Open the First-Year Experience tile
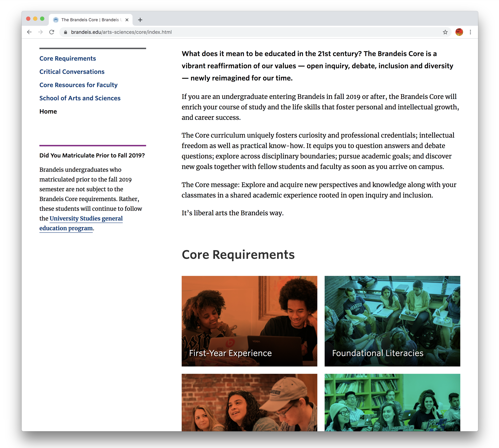This screenshot has height=448, width=499. [249, 321]
